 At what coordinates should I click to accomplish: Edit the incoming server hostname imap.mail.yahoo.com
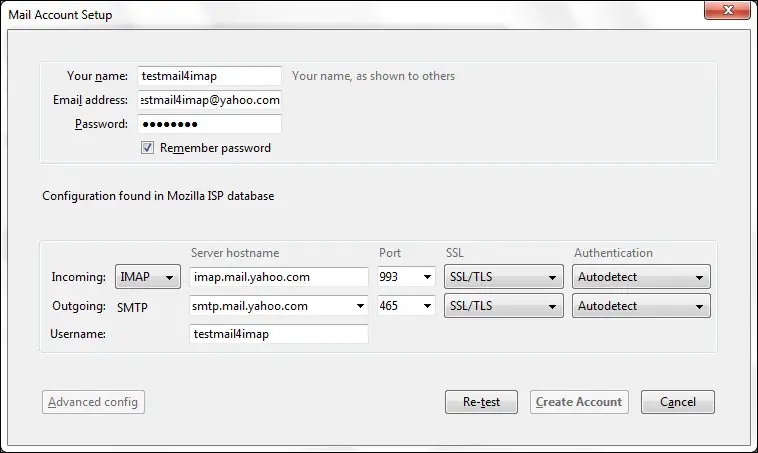point(279,277)
